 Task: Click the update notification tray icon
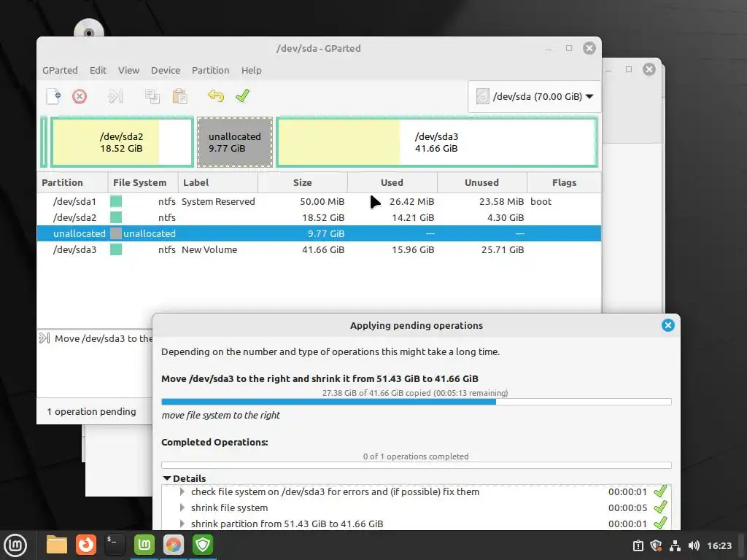tap(638, 545)
